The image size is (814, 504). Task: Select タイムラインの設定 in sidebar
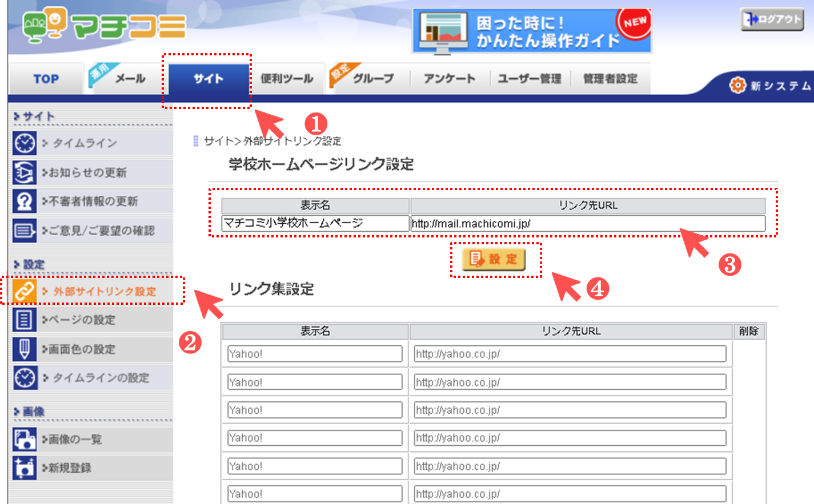click(x=101, y=378)
